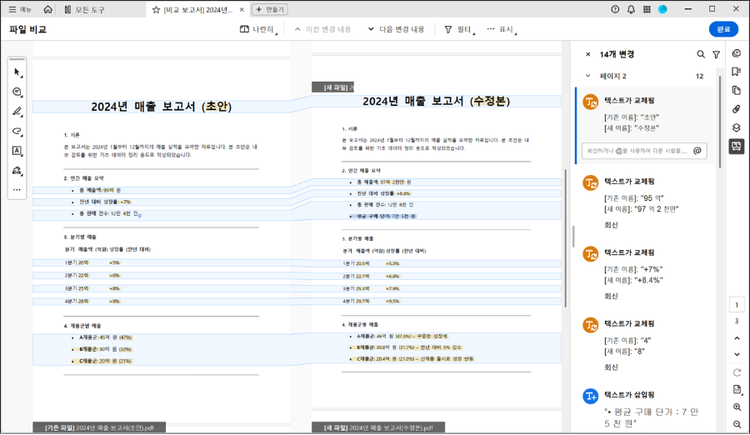Select the 텍스트가 삽입됨 change entry

[x=646, y=408]
